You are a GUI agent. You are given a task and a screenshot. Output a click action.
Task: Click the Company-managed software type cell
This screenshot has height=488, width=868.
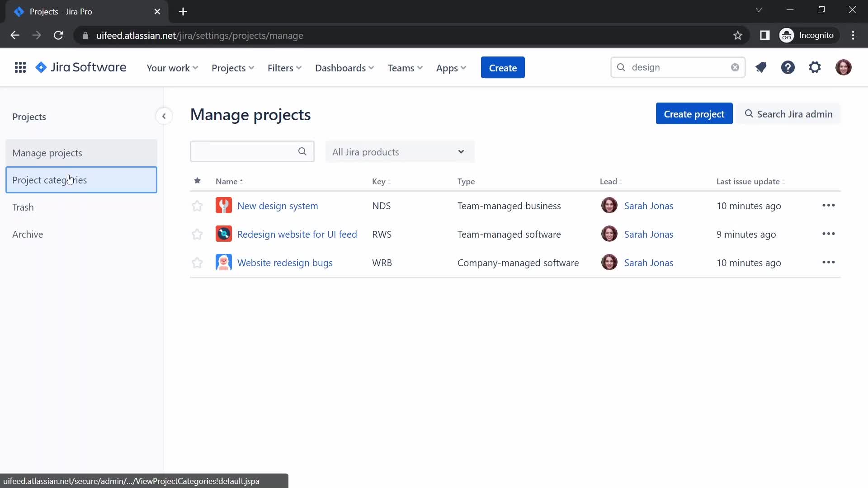(x=518, y=263)
